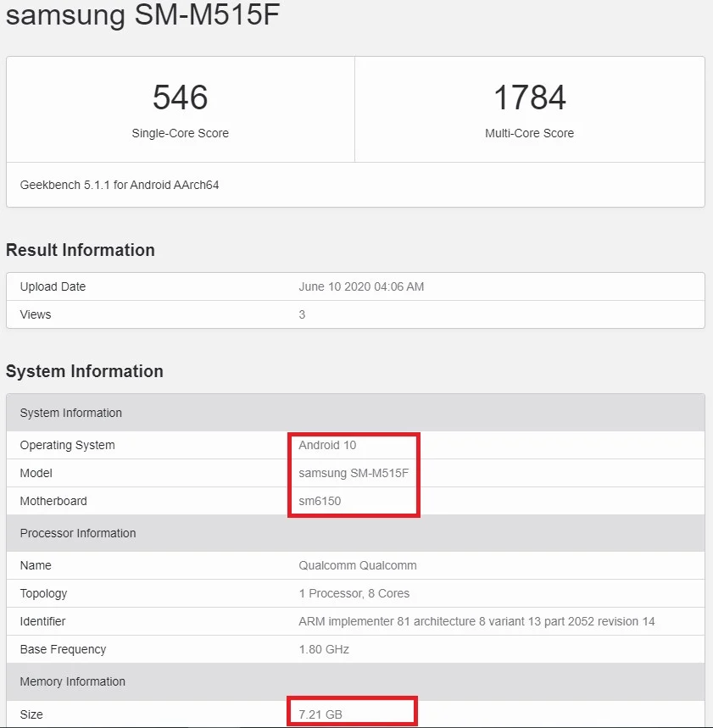Select the 7.21 GB memory size value
The height and width of the screenshot is (728, 713).
click(320, 714)
